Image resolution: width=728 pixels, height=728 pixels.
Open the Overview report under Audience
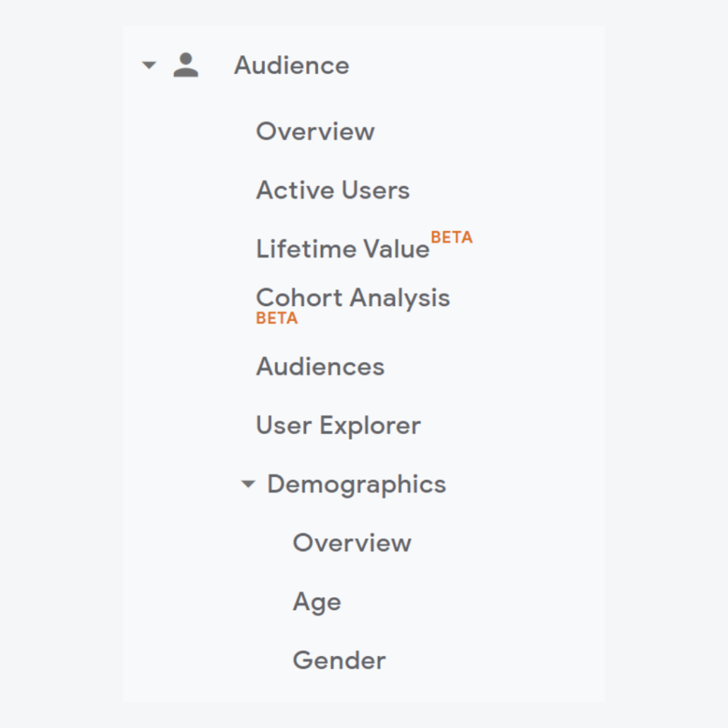pyautogui.click(x=315, y=131)
